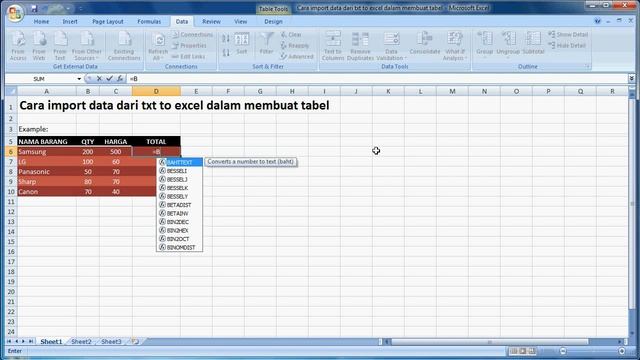Click the Remove Duplicates icon

pyautogui.click(x=360, y=46)
